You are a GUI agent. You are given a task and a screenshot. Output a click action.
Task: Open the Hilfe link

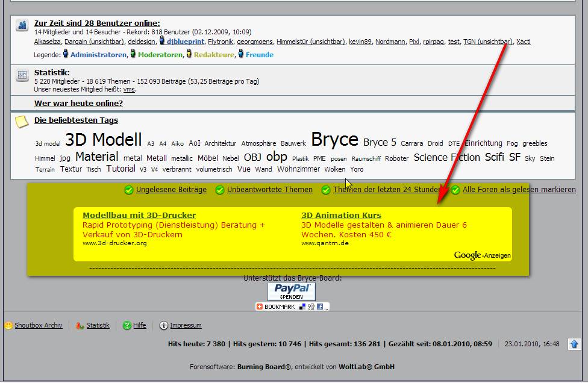(140, 325)
